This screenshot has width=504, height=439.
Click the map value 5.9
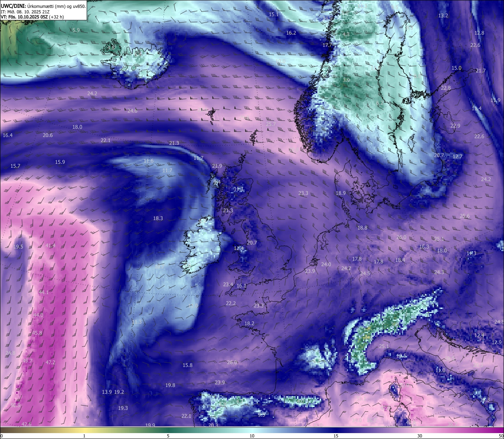76,30
